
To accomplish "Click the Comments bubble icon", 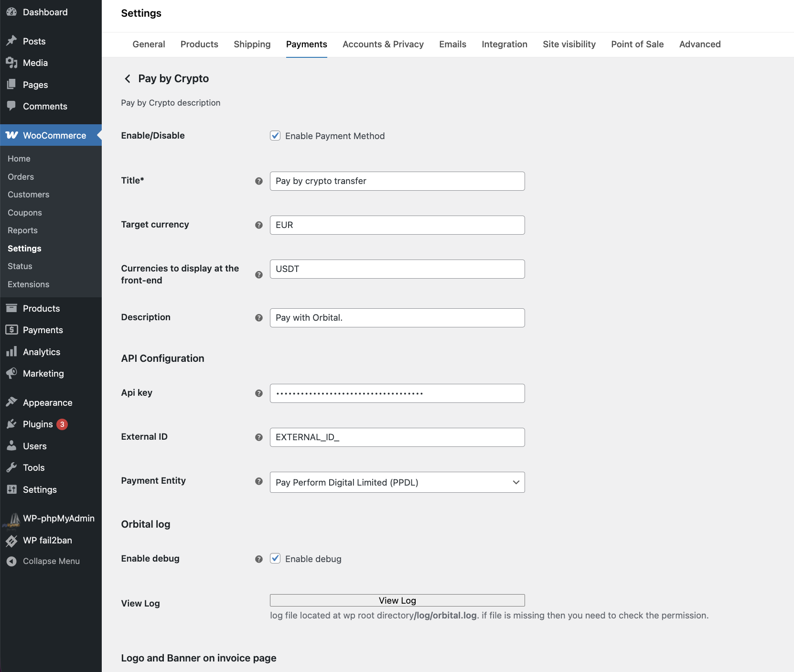I will click(x=11, y=106).
